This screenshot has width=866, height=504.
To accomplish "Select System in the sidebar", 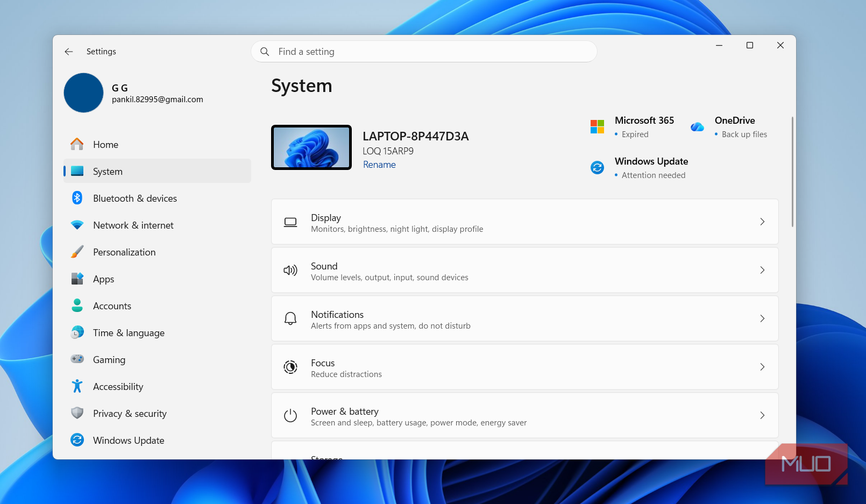I will click(x=157, y=171).
